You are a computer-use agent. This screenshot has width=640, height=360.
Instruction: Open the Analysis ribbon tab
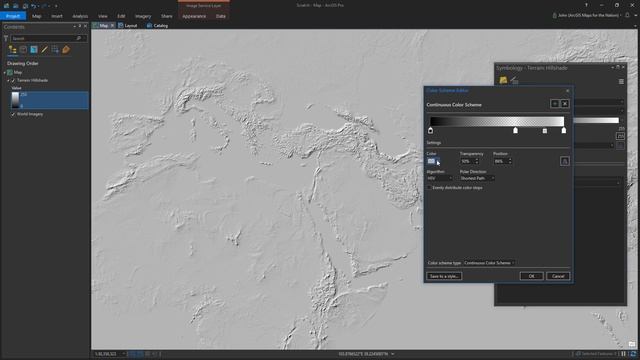(80, 16)
